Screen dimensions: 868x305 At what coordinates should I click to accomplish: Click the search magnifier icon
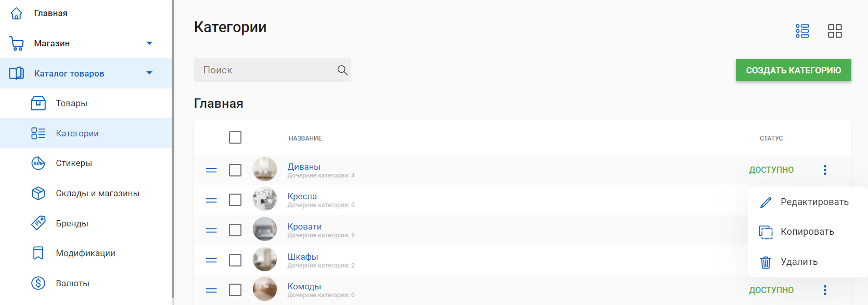point(342,70)
